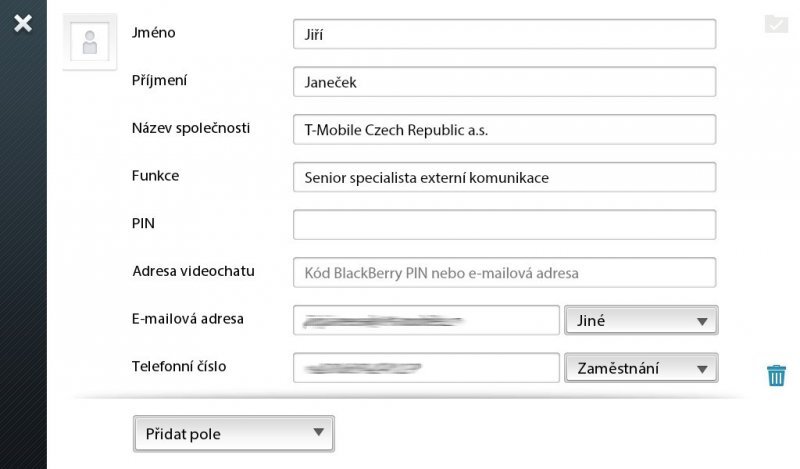The image size is (800, 469).
Task: Open the Jiné email type dropdown
Action: (x=641, y=321)
